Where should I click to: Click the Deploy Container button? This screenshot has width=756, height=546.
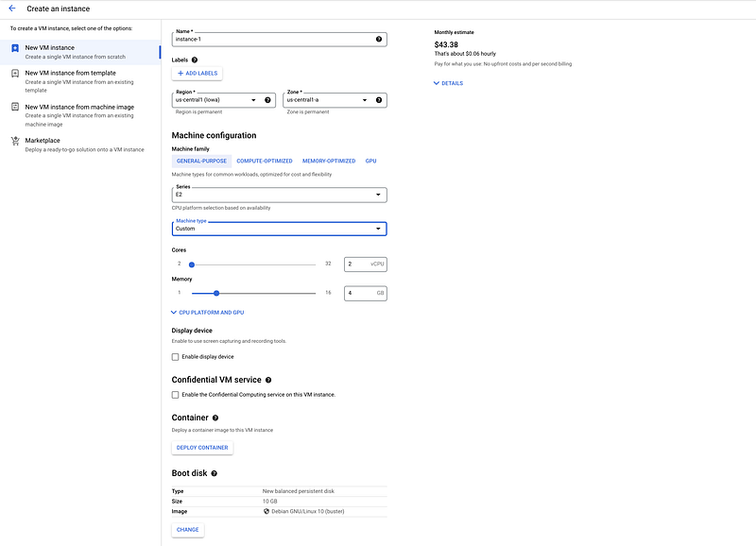click(x=202, y=448)
